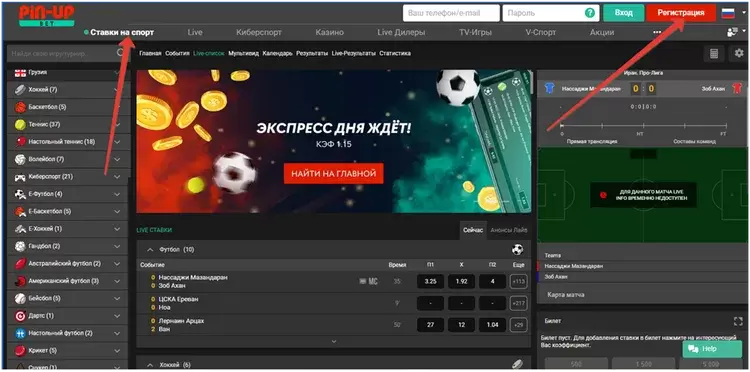Click the search magnifier in the tournament search box
The height and width of the screenshot is (372, 750).
pyautogui.click(x=121, y=54)
